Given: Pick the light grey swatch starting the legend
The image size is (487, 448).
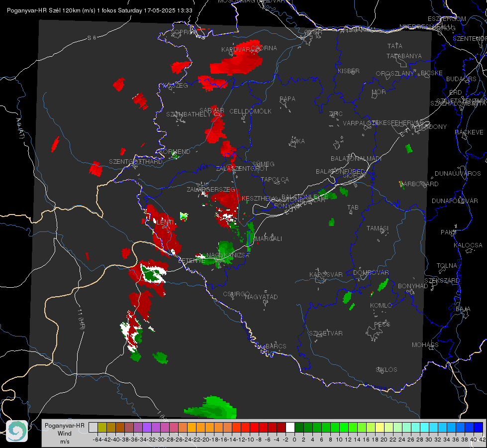Looking at the screenshot, I should (x=93, y=427).
